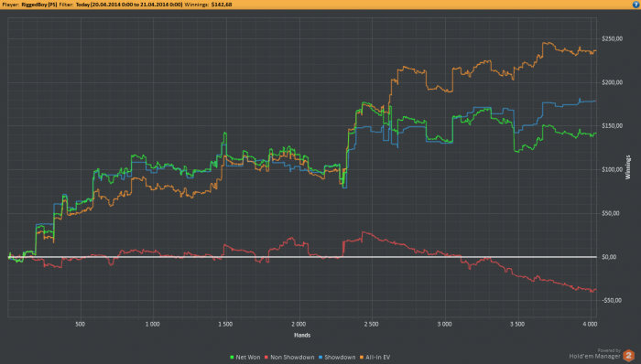Screen dimensions: 641x364
Task: Click the Today date filter text
Action: click(129, 5)
